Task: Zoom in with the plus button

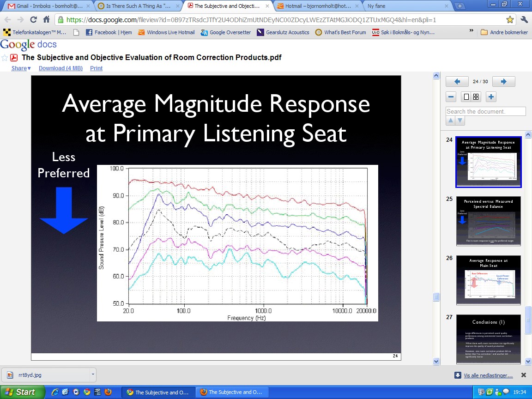Action: [491, 97]
